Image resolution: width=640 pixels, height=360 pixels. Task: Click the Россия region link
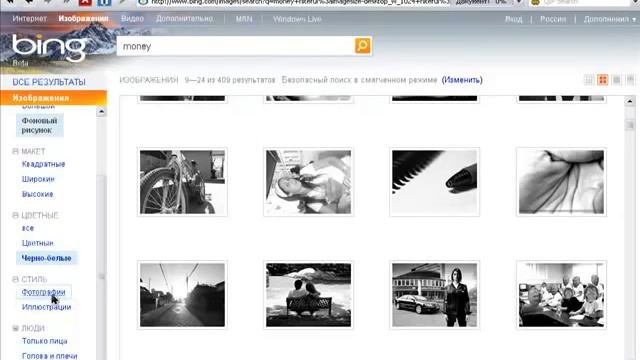(553, 19)
